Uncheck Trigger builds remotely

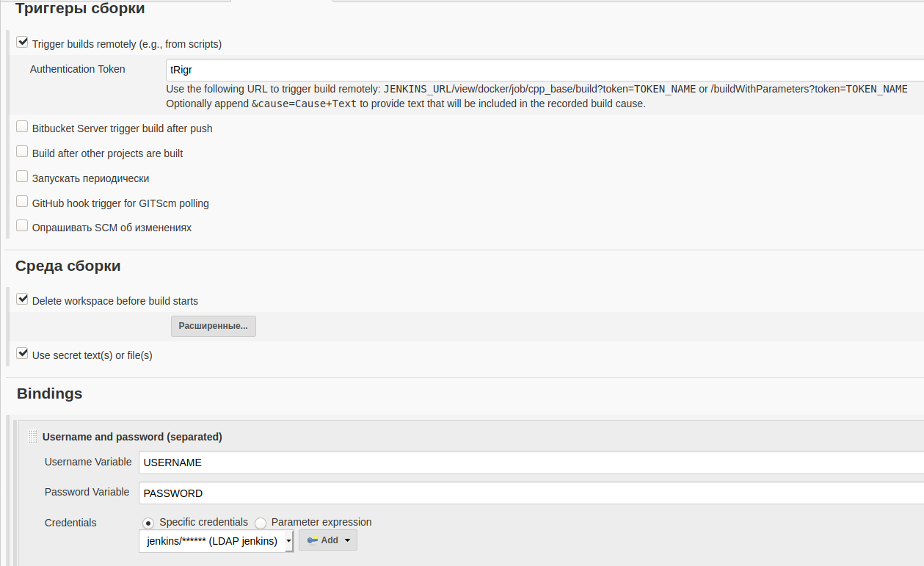22,43
